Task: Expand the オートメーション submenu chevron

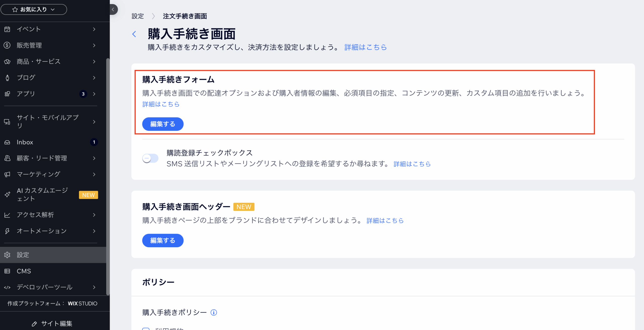Action: [94, 231]
